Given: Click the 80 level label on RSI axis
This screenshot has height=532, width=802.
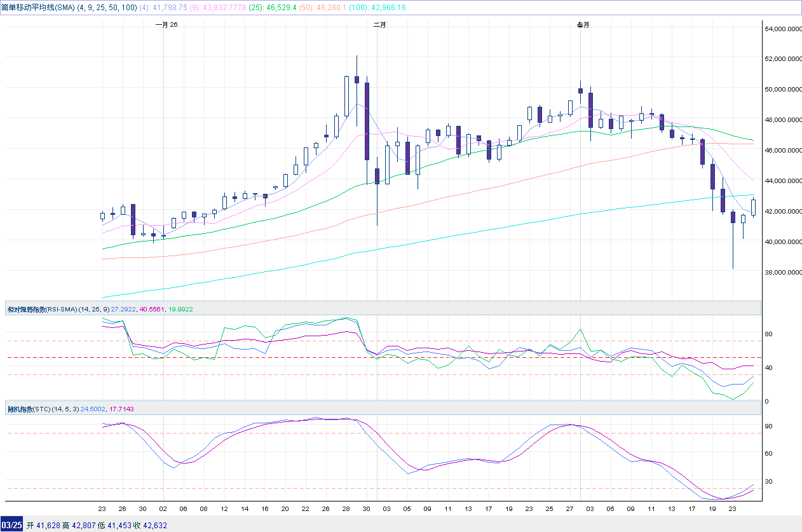Looking at the screenshot, I should (768, 334).
